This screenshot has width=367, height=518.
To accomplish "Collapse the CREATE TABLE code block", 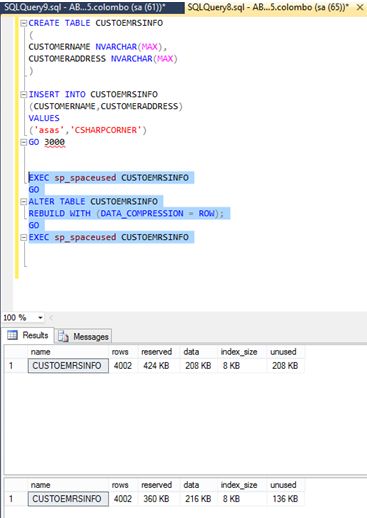I will coord(23,23).
